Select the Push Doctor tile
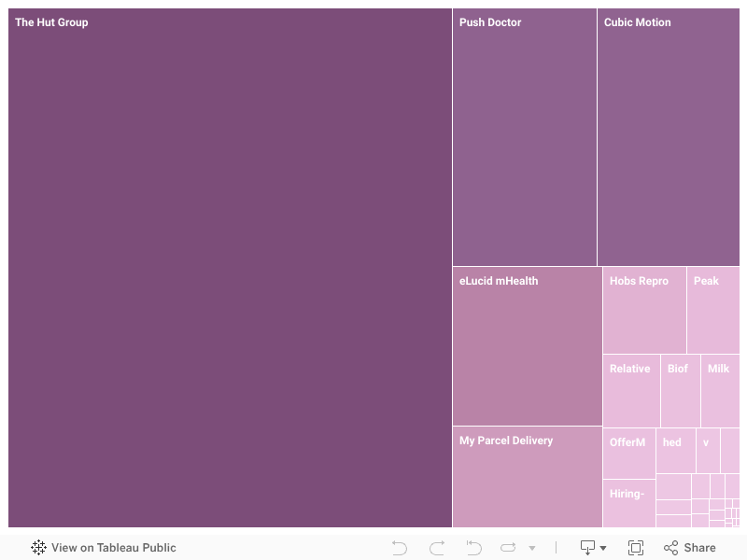Viewport: 747px width, 560px height. pos(525,137)
